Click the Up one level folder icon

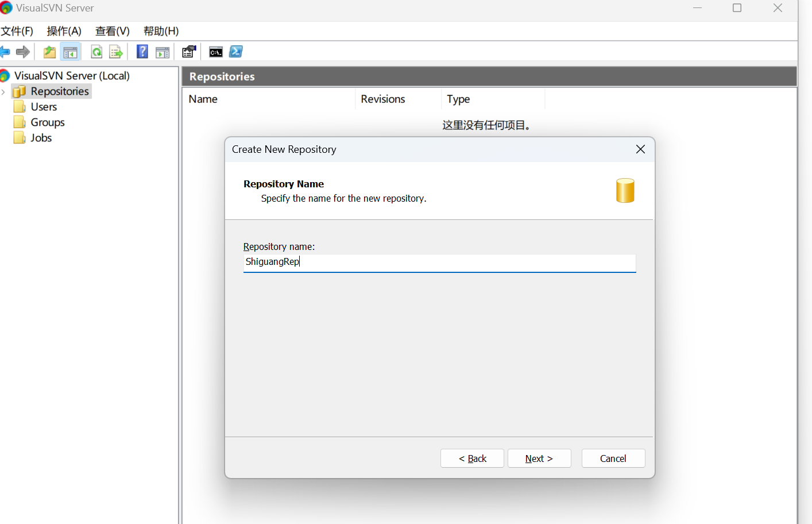tap(50, 52)
